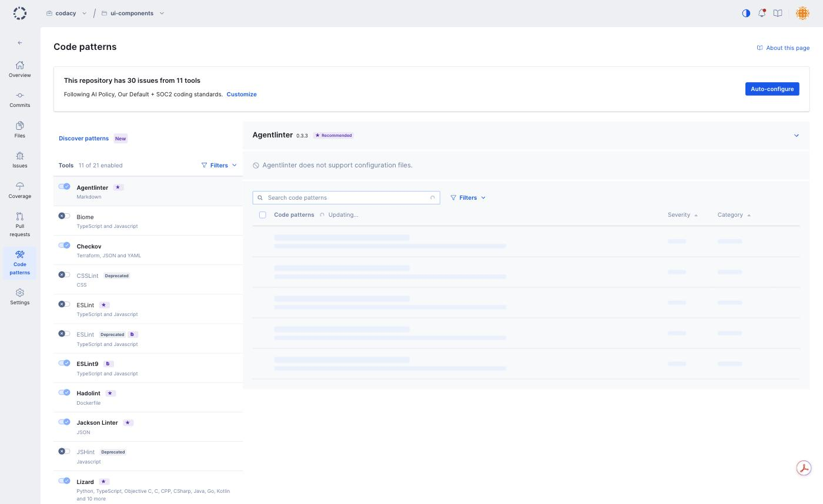
Task: Toggle off the Checkov tool
Action: coord(64,245)
